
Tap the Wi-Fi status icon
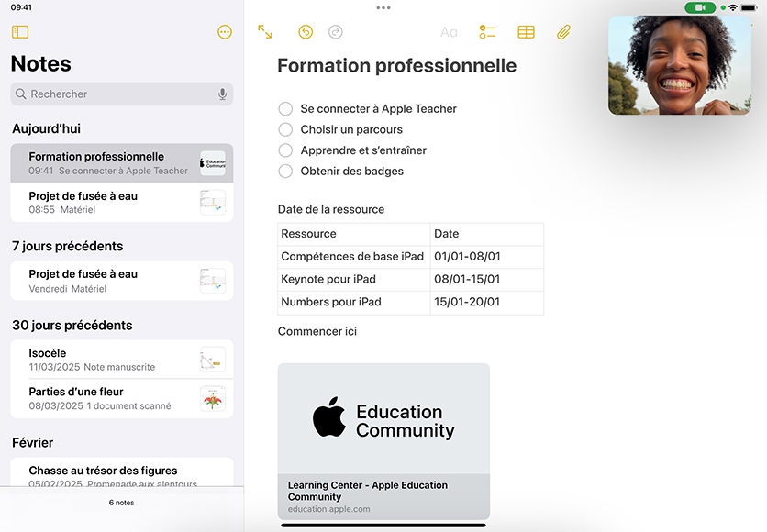[733, 7]
